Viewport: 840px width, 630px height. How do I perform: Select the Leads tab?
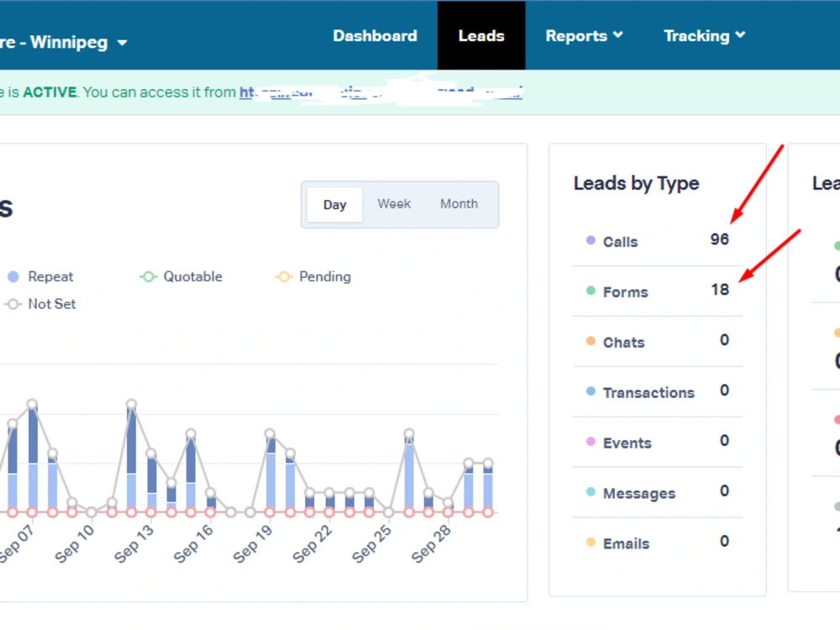481,36
